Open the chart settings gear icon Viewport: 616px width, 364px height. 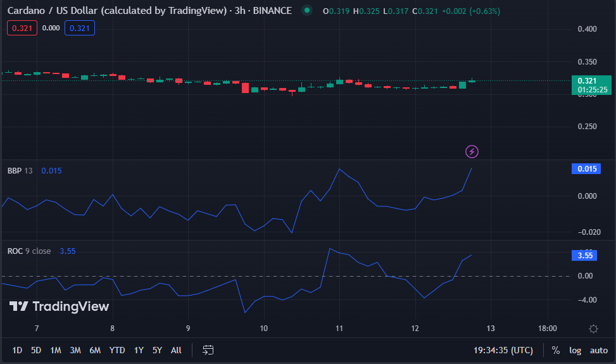click(593, 329)
